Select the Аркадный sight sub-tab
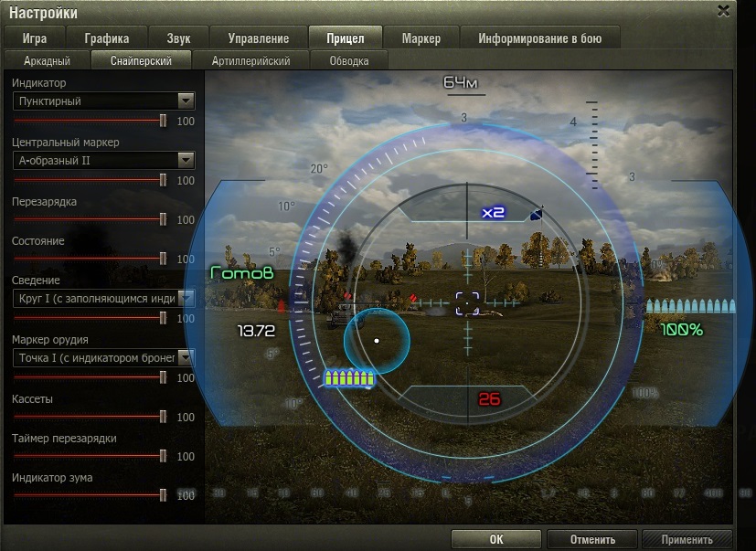The height and width of the screenshot is (551, 756). [47, 60]
